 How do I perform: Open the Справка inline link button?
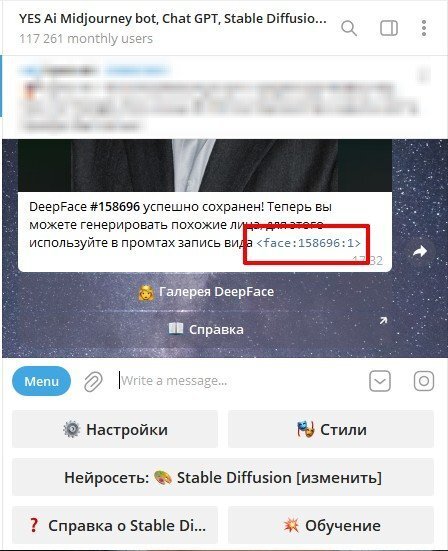pyautogui.click(x=205, y=330)
